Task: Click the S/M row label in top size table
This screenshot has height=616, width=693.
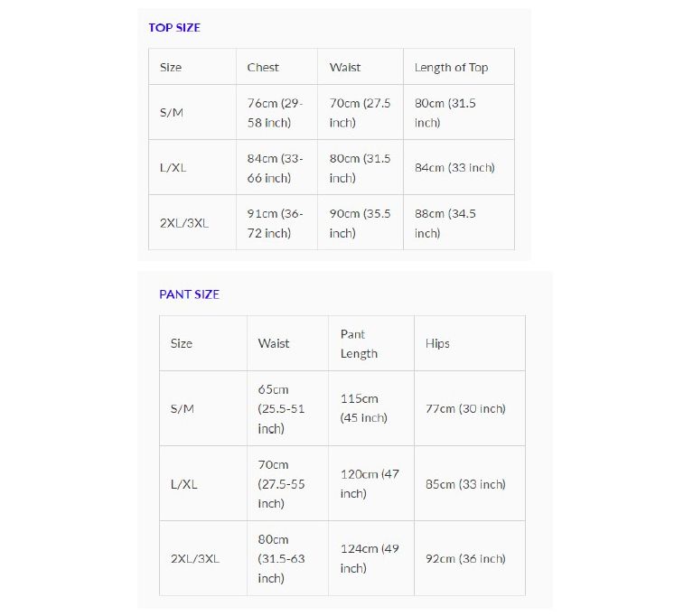Action: point(172,112)
